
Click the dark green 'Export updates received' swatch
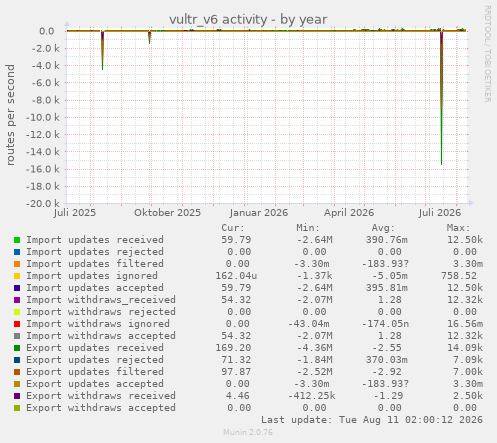17,348
